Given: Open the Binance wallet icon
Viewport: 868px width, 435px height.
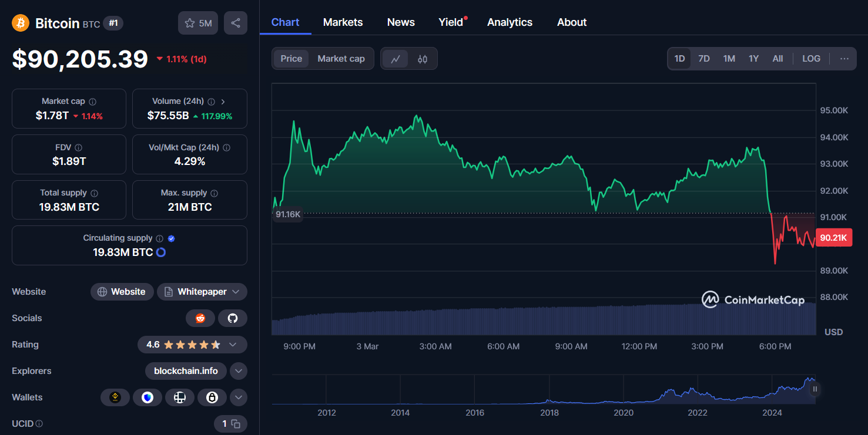Looking at the screenshot, I should pos(115,397).
